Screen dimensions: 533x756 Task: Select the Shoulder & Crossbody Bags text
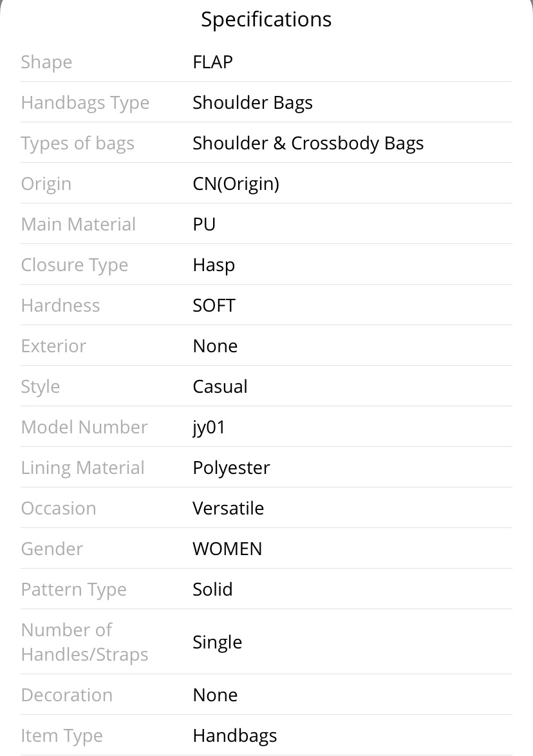tap(308, 143)
